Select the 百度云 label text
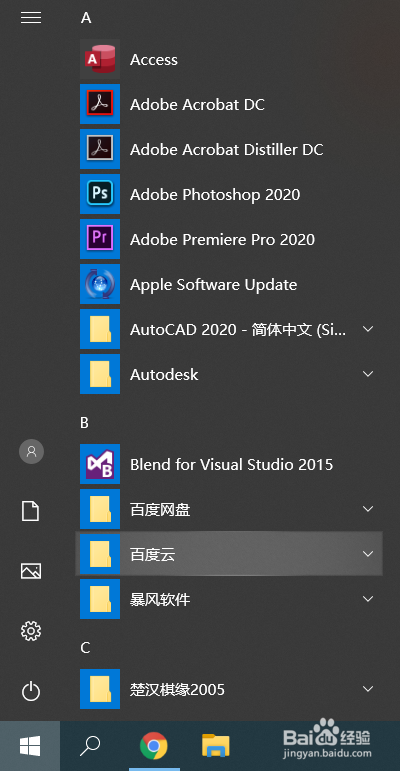 click(x=153, y=555)
